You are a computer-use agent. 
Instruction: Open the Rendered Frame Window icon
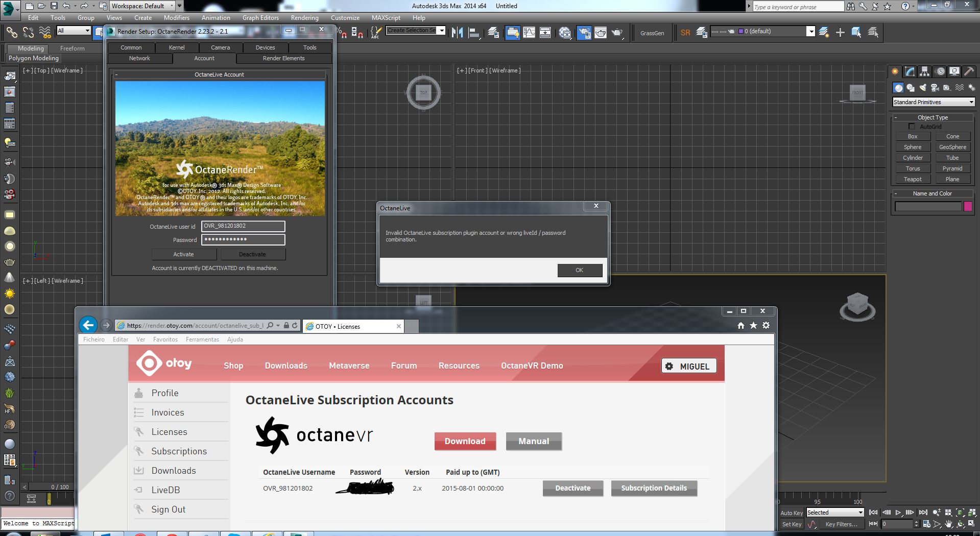point(601,33)
